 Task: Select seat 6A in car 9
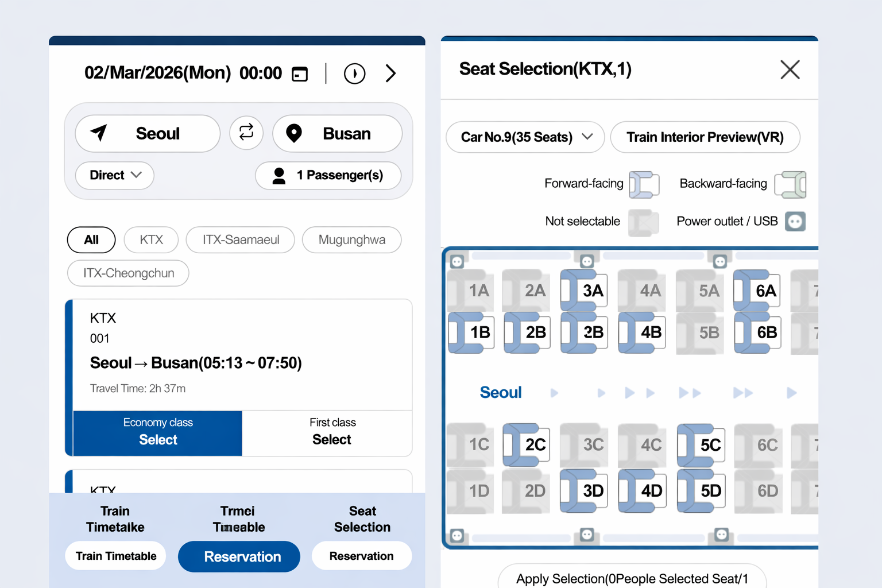point(757,291)
